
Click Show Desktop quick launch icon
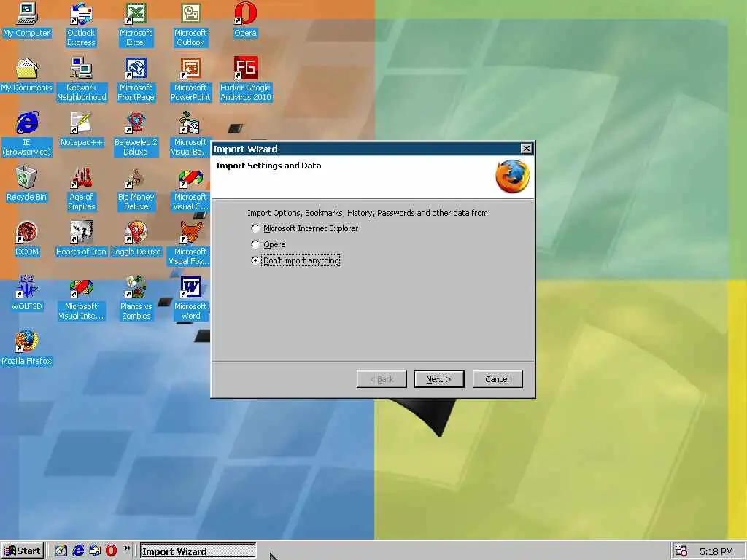coord(61,551)
